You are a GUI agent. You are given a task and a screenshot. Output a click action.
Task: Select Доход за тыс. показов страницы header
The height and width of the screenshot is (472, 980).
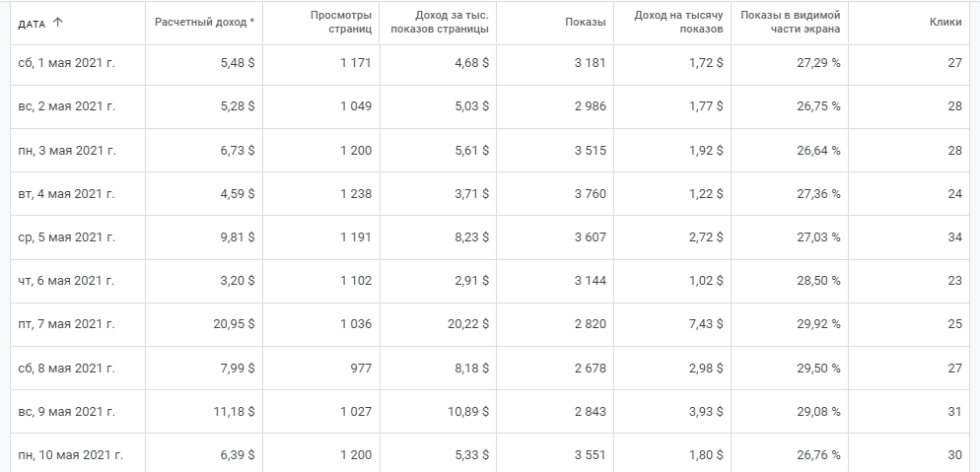tap(439, 22)
